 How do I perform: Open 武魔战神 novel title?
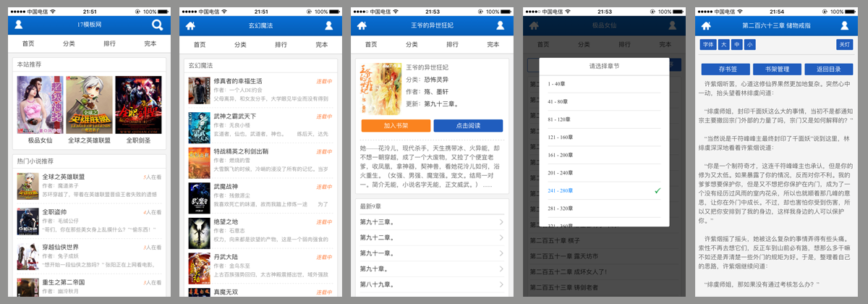pyautogui.click(x=225, y=187)
